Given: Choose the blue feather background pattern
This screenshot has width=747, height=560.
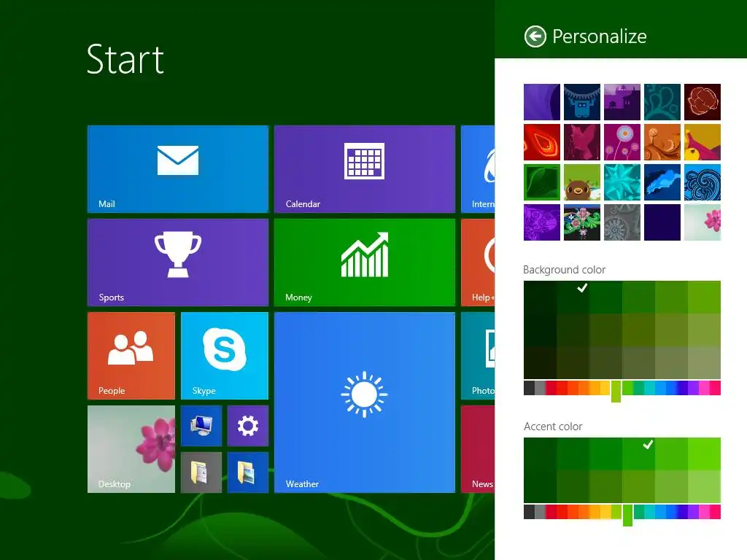Looking at the screenshot, I should [662, 182].
